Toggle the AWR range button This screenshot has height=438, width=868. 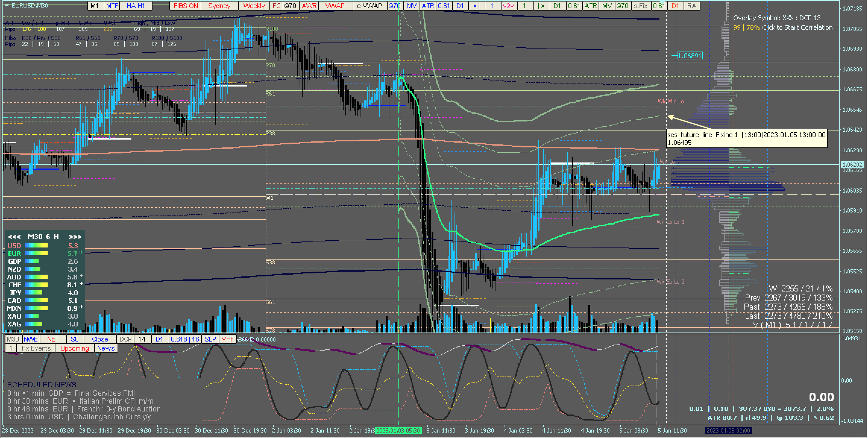pyautogui.click(x=309, y=6)
